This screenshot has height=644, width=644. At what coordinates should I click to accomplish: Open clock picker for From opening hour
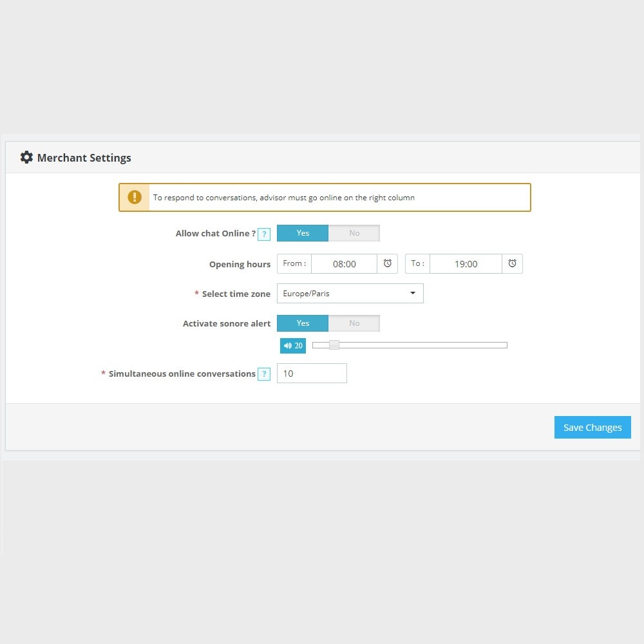pyautogui.click(x=388, y=263)
